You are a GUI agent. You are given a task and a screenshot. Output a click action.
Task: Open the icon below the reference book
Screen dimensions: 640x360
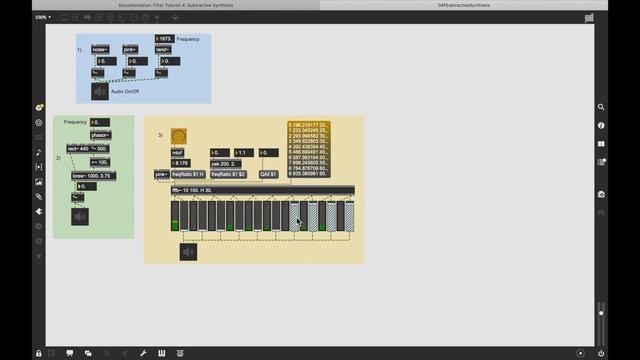(x=601, y=162)
